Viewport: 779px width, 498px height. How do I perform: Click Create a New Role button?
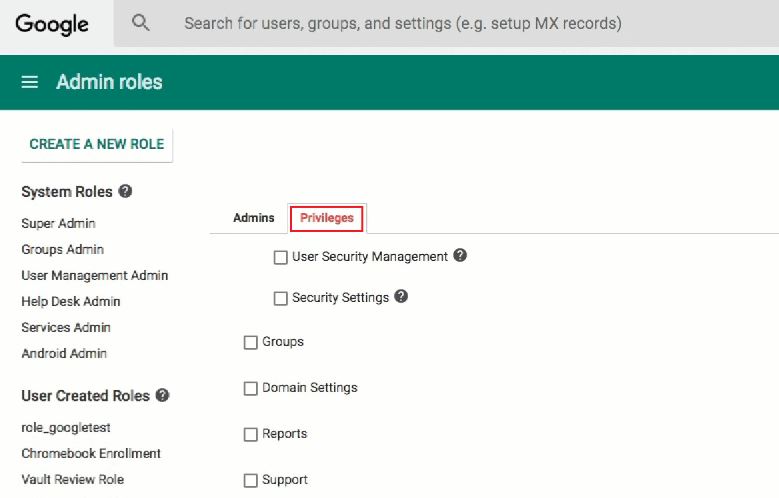click(97, 144)
